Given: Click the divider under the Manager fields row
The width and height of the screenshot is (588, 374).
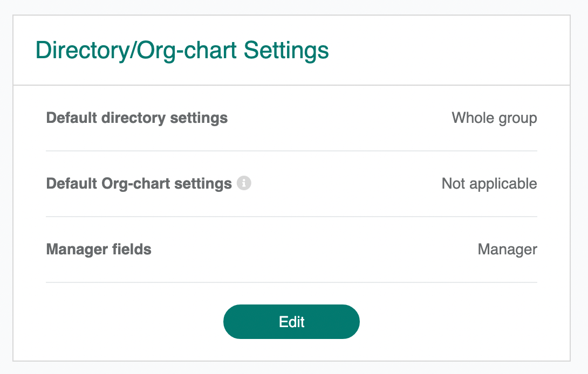Looking at the screenshot, I should click(291, 282).
